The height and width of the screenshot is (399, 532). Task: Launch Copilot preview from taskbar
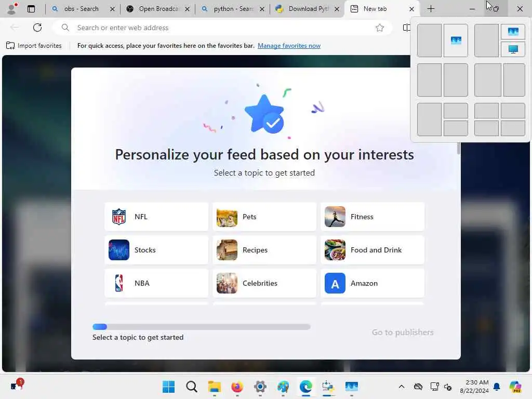[x=516, y=387]
